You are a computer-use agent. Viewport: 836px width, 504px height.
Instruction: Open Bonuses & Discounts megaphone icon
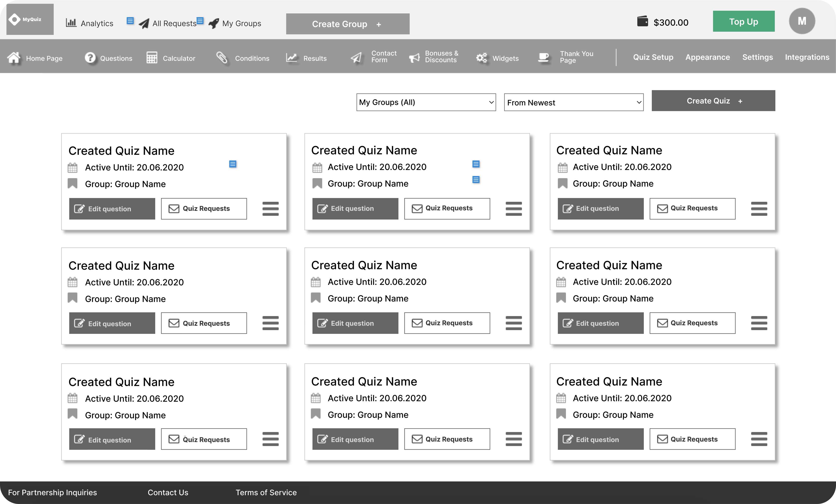(414, 58)
